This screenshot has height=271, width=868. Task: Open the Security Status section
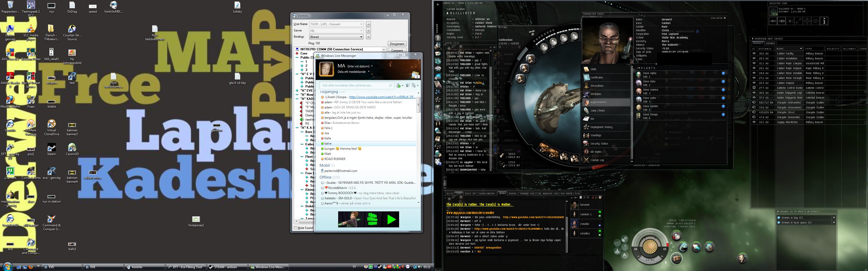(x=606, y=144)
